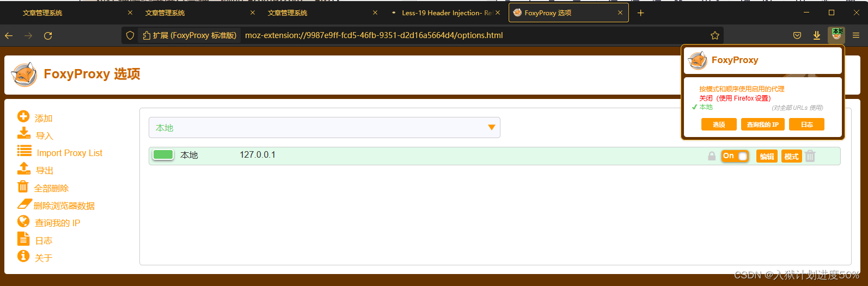Open a new tab with plus button
Screen dimensions: 868x286
[641, 13]
